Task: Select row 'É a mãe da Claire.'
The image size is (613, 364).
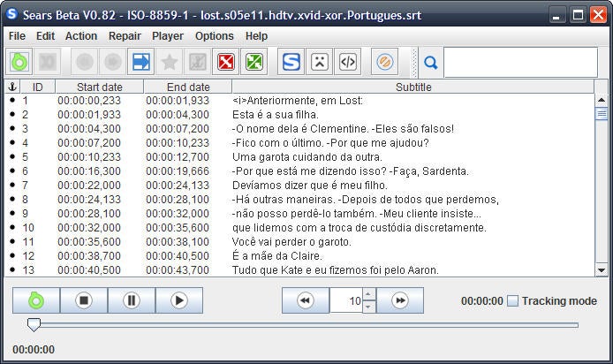Action: [276, 255]
